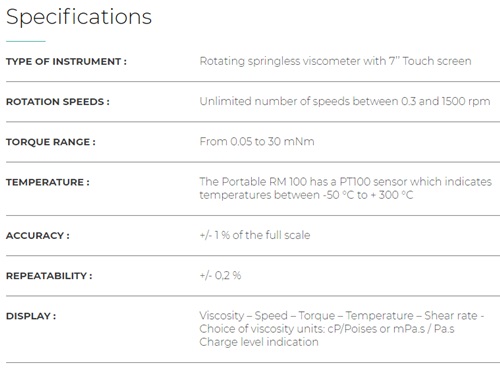This screenshot has height=368, width=500.
Task: Click the PT100 sensor description line
Action: pos(346,182)
